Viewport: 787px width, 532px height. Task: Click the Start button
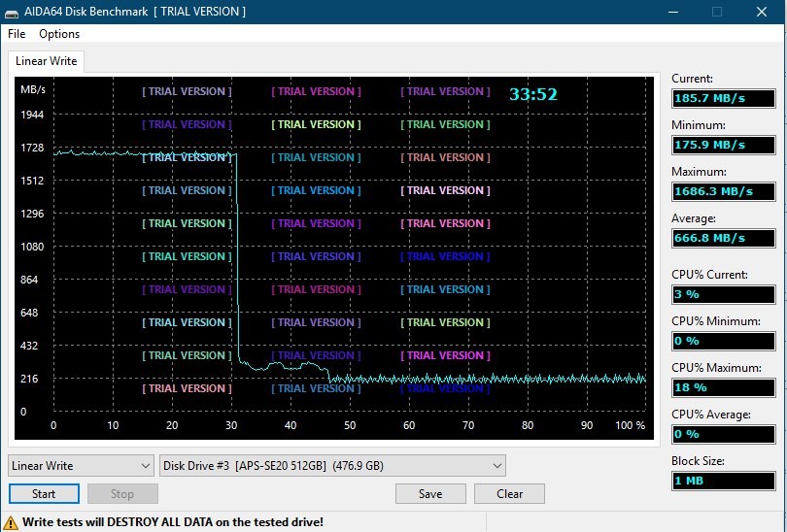pos(44,494)
